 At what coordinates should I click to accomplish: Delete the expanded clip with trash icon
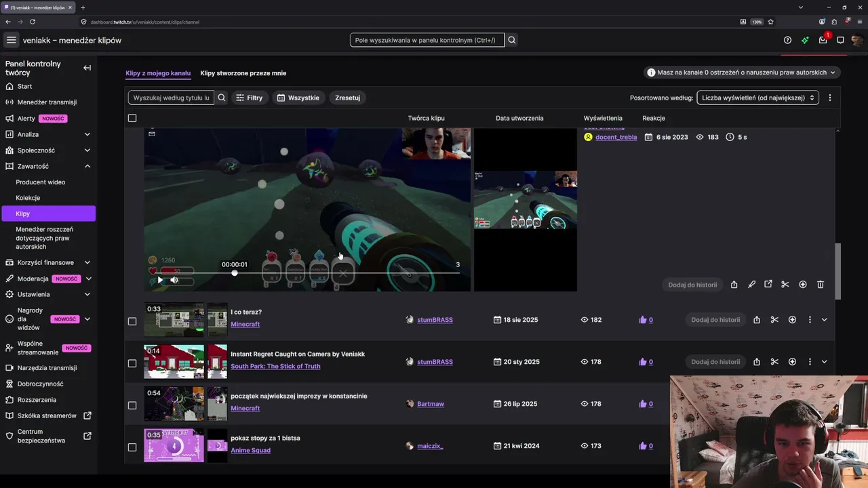click(x=820, y=285)
